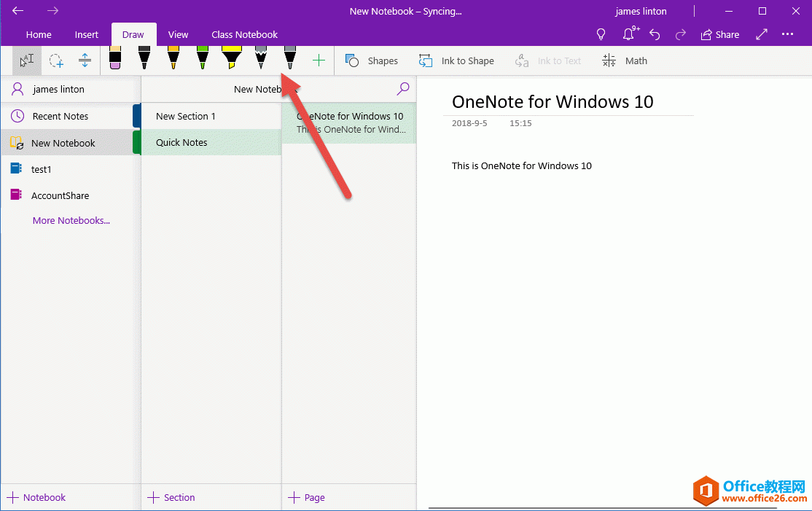Image resolution: width=812 pixels, height=511 pixels.
Task: Click the lightbulb Tell Me icon
Action: 601,34
